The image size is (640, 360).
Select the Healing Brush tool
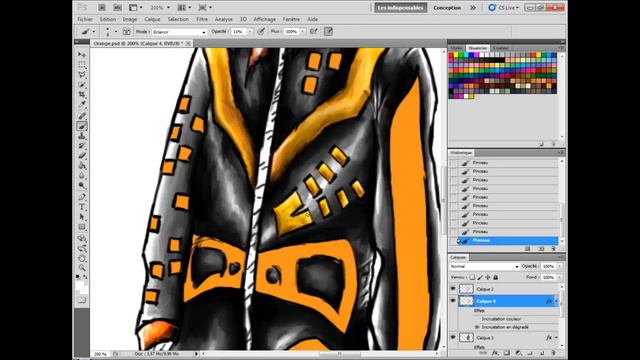coord(82,116)
